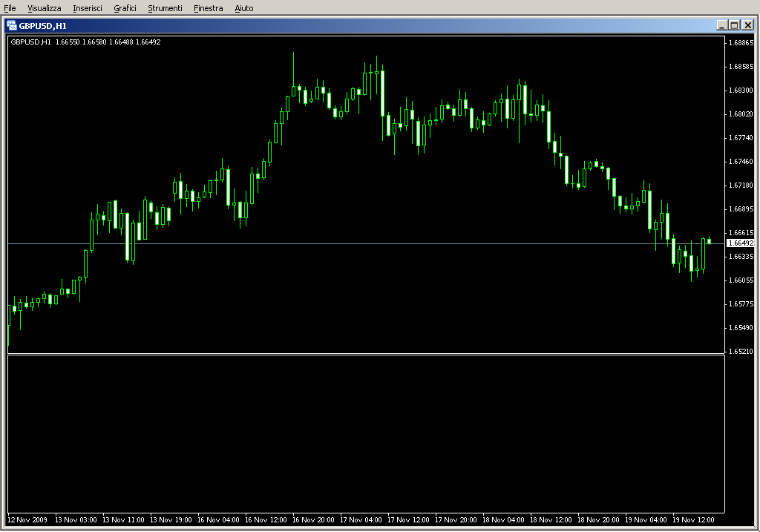Click the 13 Nov 03:00 time label
Viewport: 760px width, 532px height.
76,520
